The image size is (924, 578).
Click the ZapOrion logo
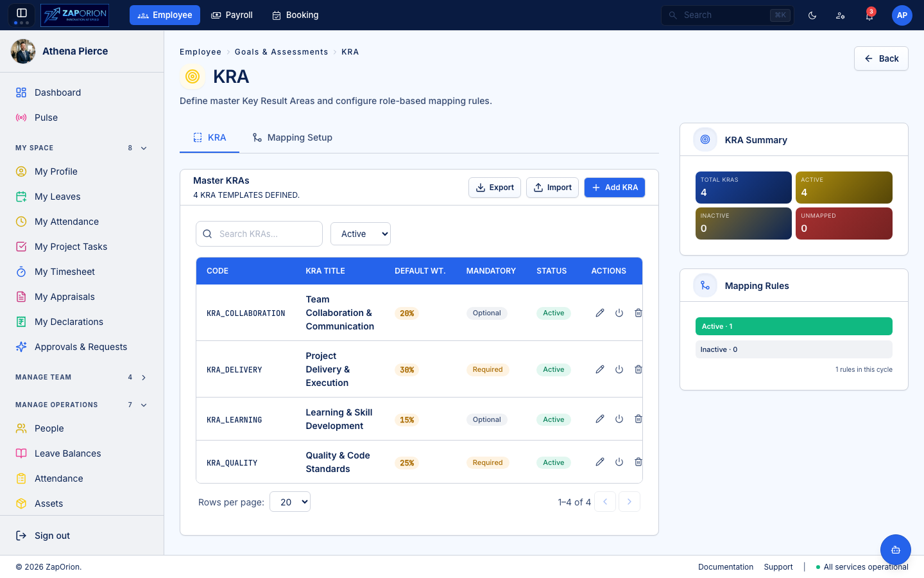tap(74, 15)
